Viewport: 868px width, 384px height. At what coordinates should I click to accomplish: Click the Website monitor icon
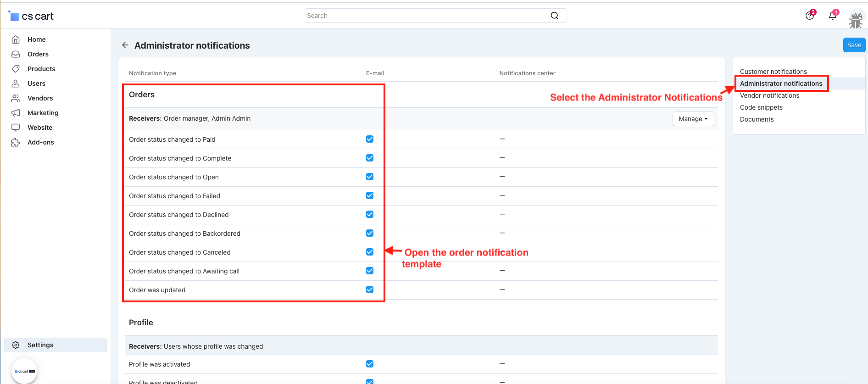(x=16, y=128)
